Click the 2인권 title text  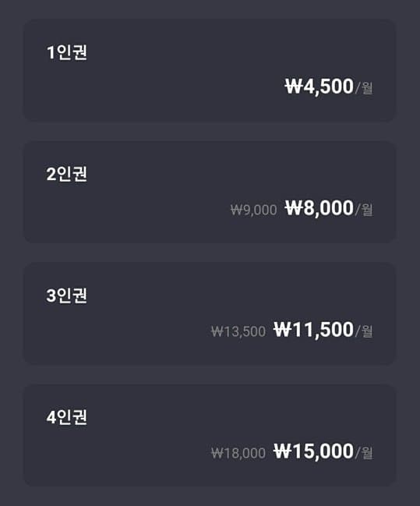(x=67, y=174)
